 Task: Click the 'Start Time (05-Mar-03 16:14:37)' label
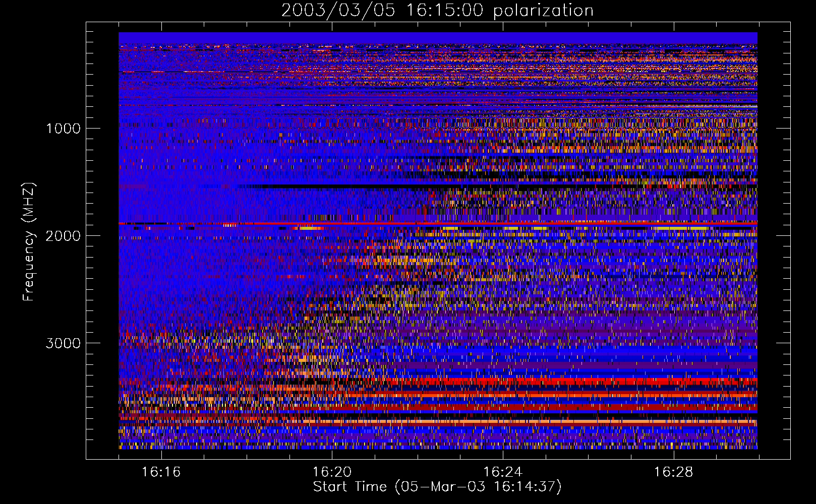pyautogui.click(x=437, y=487)
